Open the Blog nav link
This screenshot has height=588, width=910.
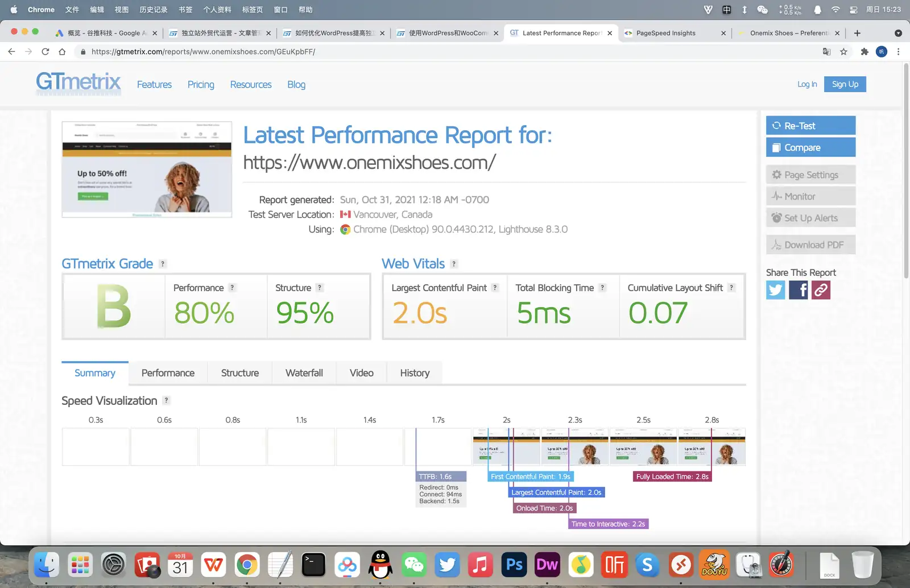(x=296, y=85)
